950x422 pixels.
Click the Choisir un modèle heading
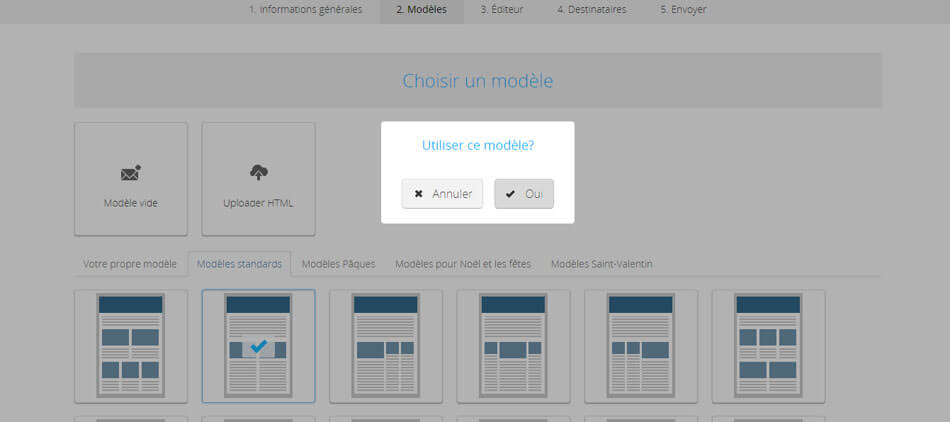tap(478, 81)
